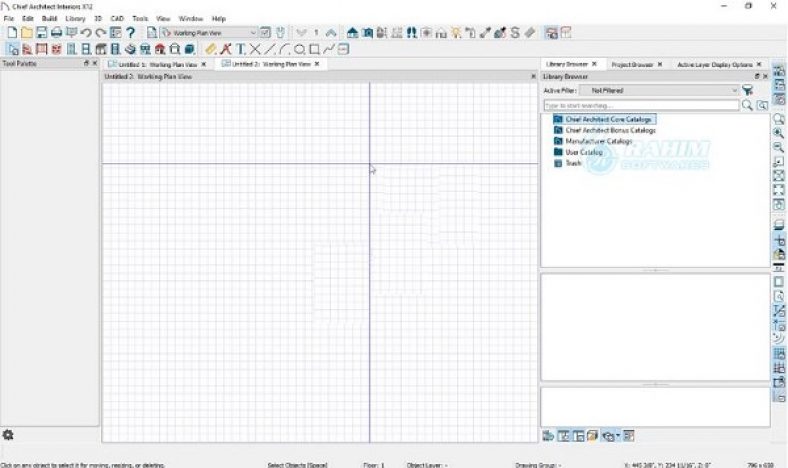Viewport: 788px width, 468px height.
Task: Click the magnifier Search icon in Library Browser
Action: coord(747,105)
